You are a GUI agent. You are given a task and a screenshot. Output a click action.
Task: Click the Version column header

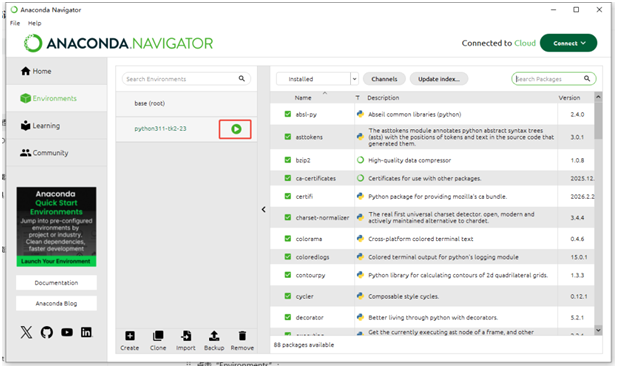(569, 98)
